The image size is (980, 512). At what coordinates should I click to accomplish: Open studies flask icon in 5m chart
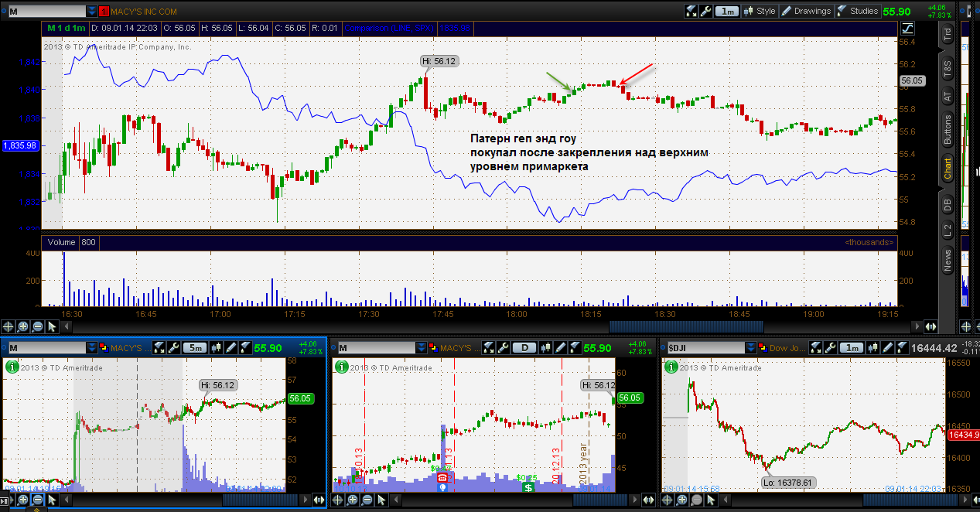tap(244, 347)
